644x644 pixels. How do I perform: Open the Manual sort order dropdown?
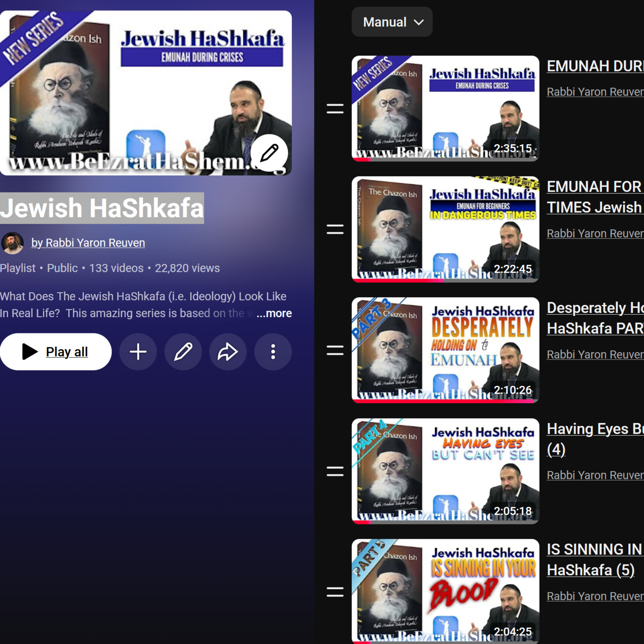[392, 22]
